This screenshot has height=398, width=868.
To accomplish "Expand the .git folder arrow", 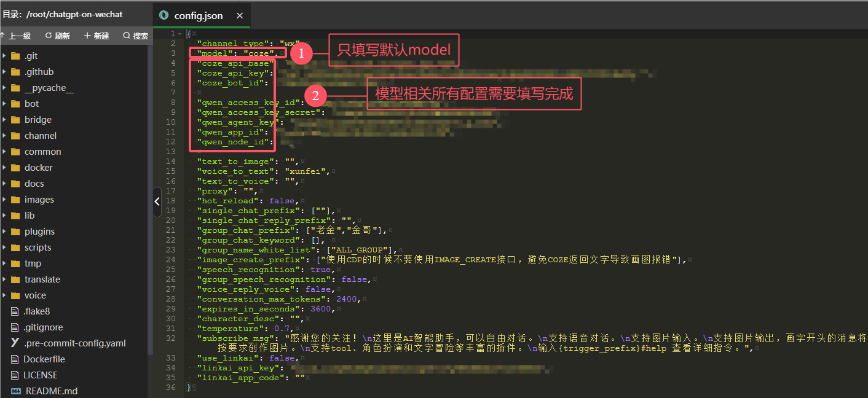I will tap(4, 56).
